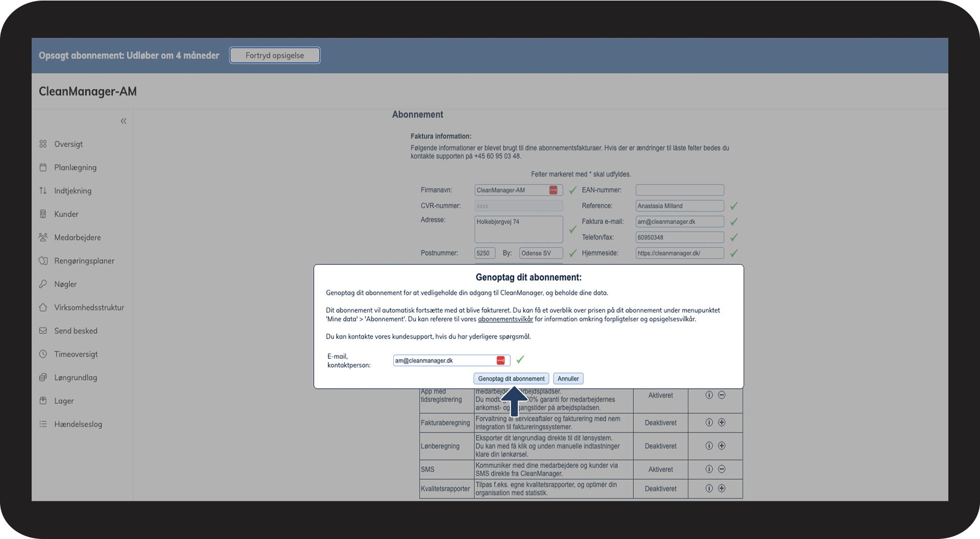Screen dimensions: 980x539
Task: Click the Indtjekning arrows icon
Action: 43,190
